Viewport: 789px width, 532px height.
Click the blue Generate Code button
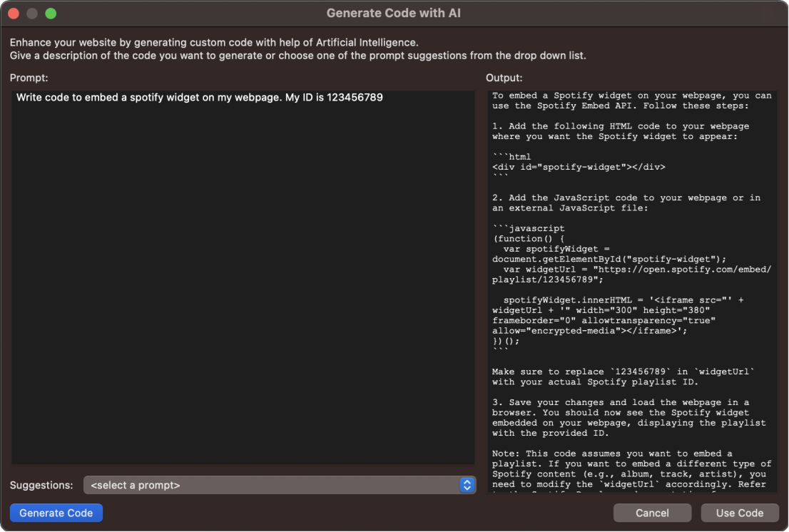pyautogui.click(x=56, y=513)
